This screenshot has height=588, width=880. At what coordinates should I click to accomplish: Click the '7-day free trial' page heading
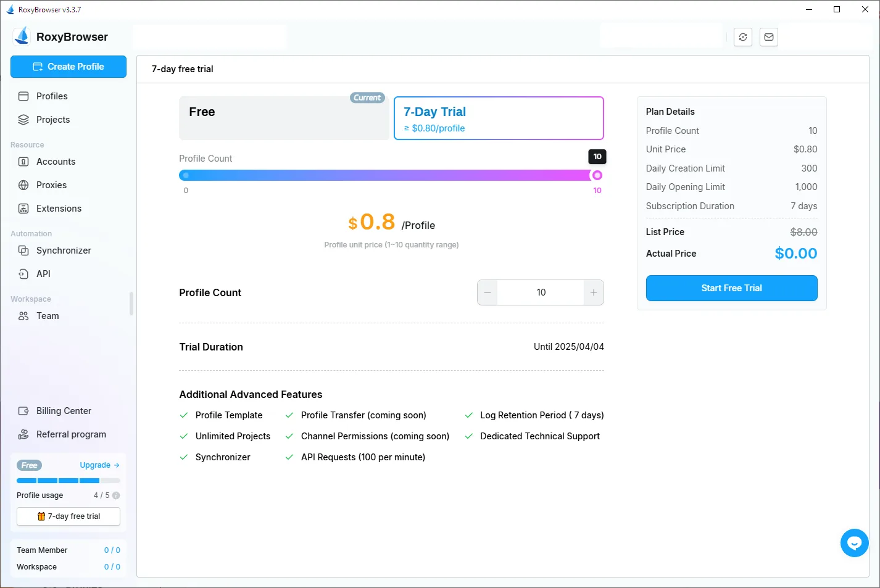tap(183, 69)
